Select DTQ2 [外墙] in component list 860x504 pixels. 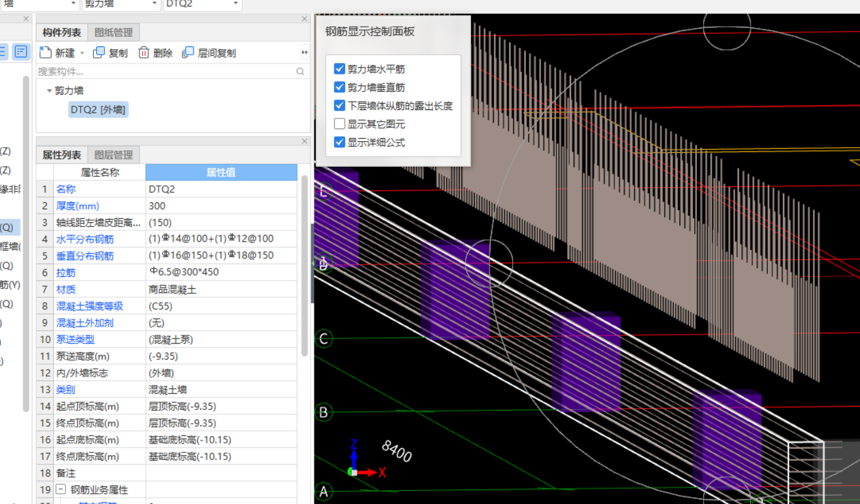99,109
